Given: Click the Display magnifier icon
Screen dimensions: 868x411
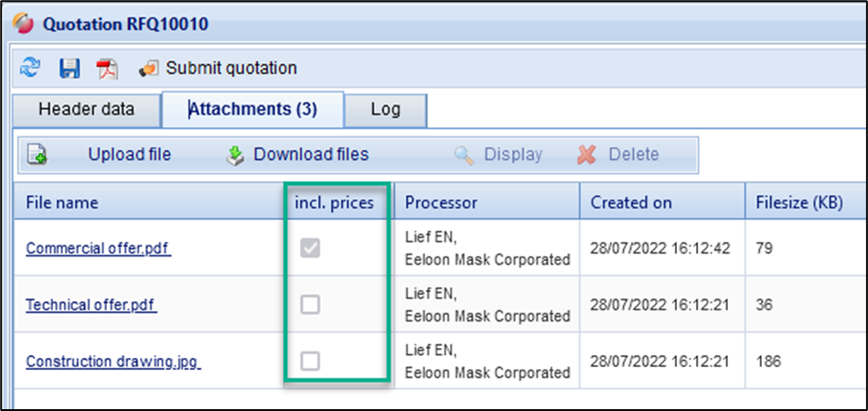Looking at the screenshot, I should click(465, 156).
